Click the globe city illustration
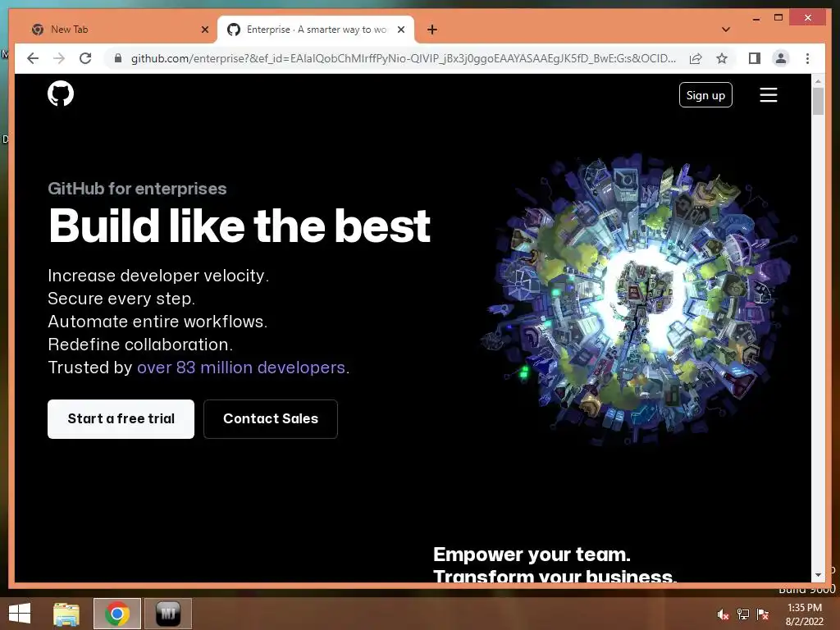This screenshot has width=840, height=630. (x=640, y=300)
